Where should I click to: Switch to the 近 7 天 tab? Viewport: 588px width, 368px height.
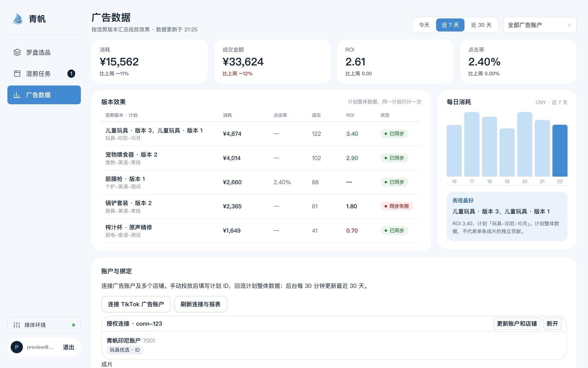point(450,25)
